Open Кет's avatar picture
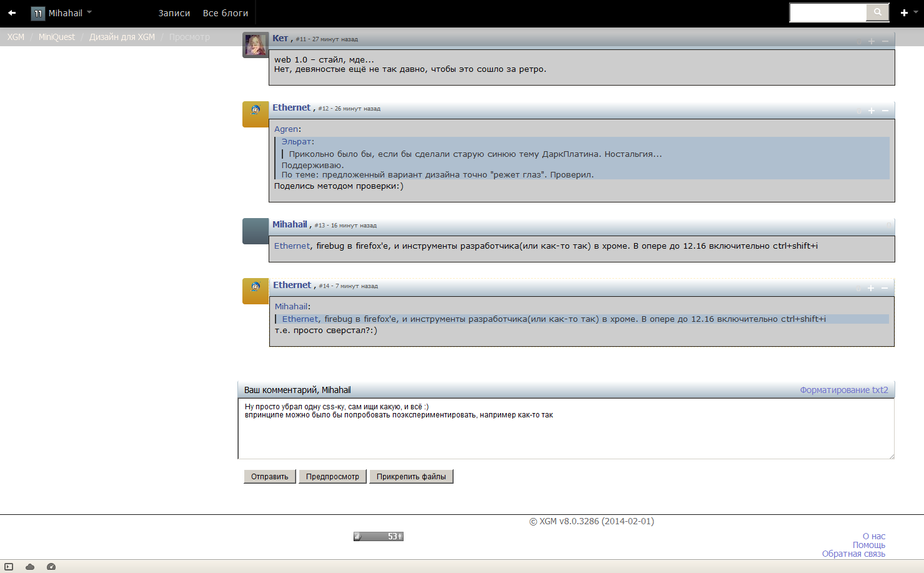 click(x=256, y=45)
